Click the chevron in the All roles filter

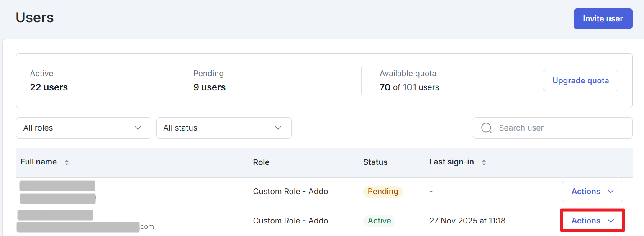click(138, 128)
